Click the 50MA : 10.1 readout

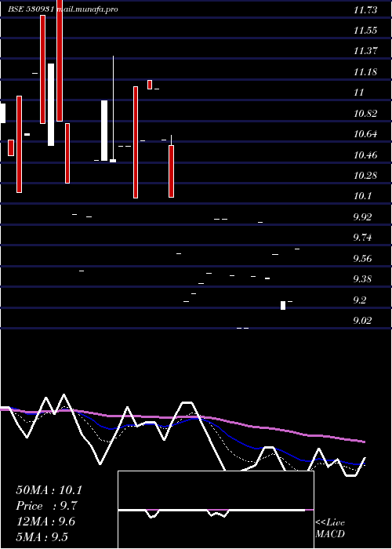[x=49, y=490]
